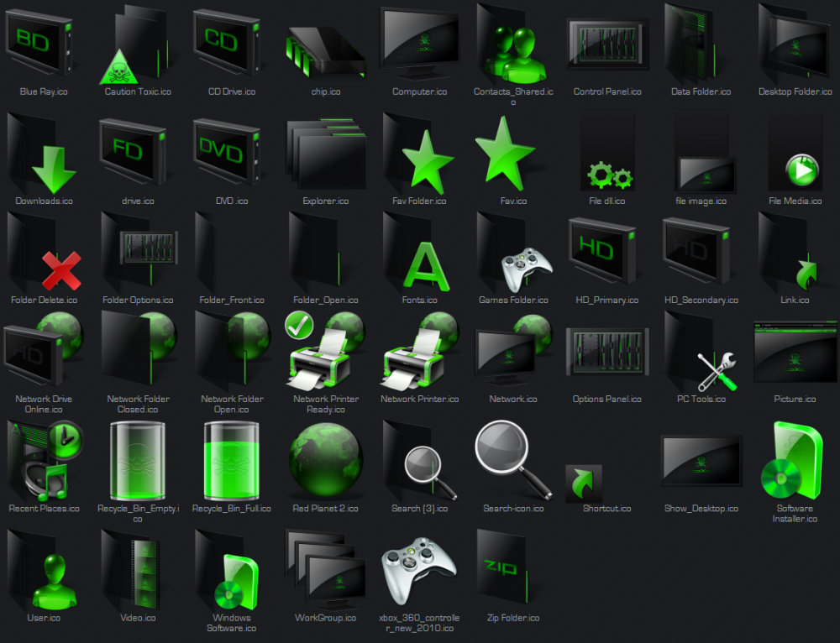Click the Software Installer icon
840x643 pixels.
click(795, 460)
